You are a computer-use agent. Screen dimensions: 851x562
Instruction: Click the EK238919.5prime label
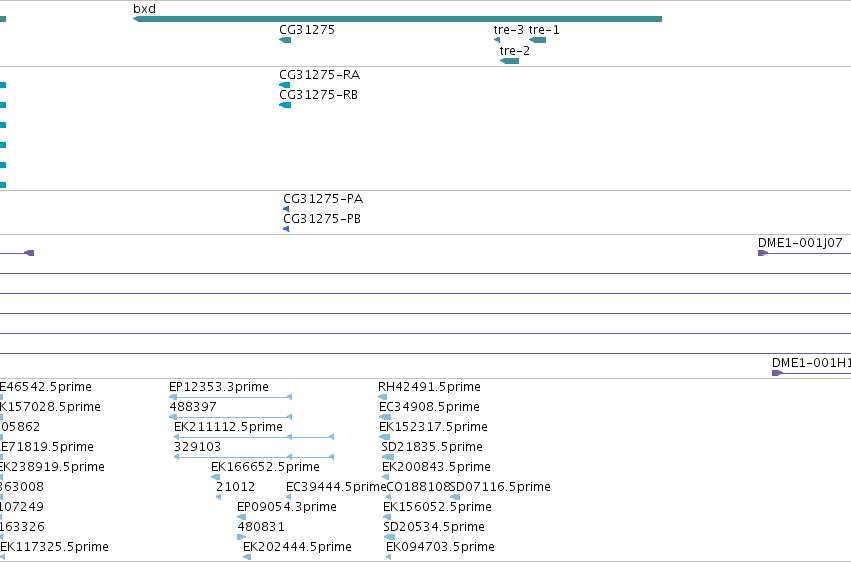(52, 467)
